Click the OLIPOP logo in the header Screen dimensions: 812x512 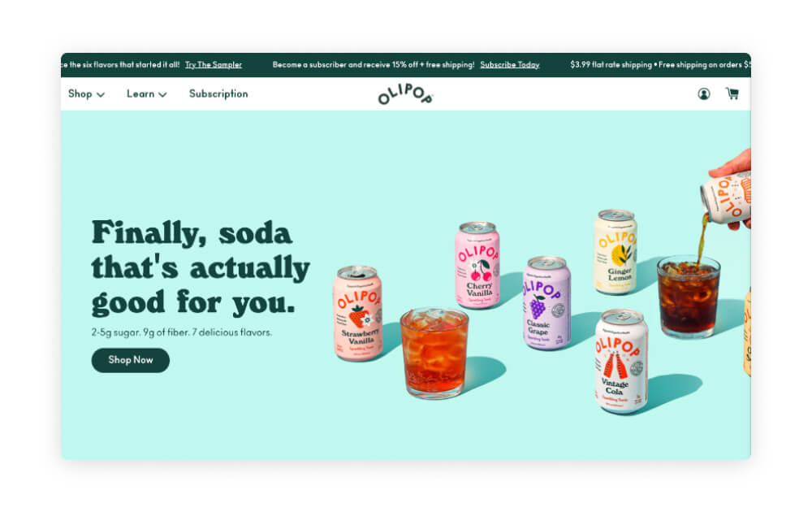coord(405,94)
